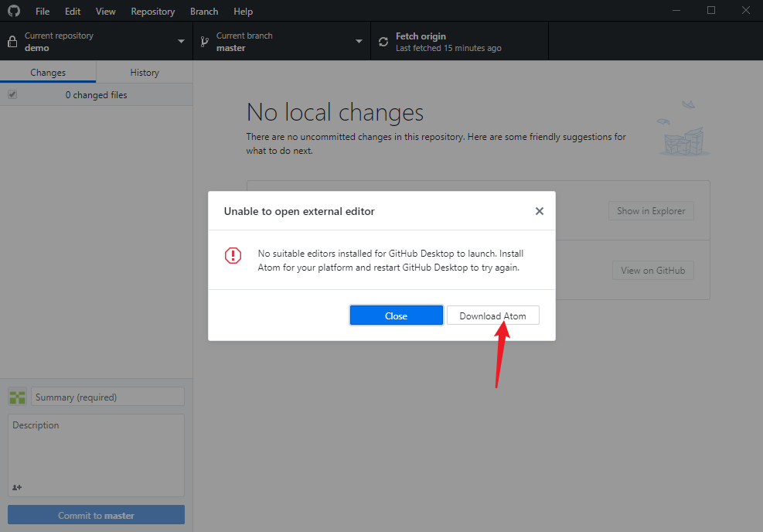763x532 pixels.
Task: Maximize the GitHub Desktop window
Action: tap(711, 10)
